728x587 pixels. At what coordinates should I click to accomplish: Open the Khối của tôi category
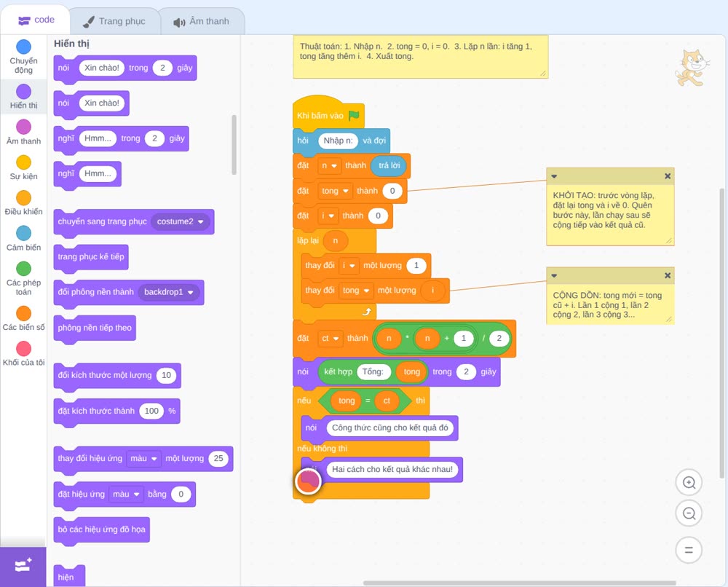pos(23,354)
